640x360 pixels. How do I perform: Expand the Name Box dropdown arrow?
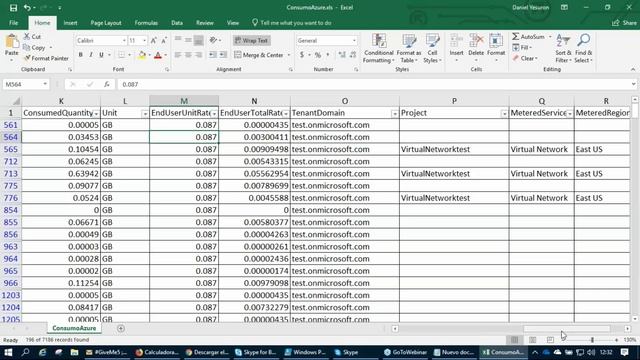click(45, 84)
